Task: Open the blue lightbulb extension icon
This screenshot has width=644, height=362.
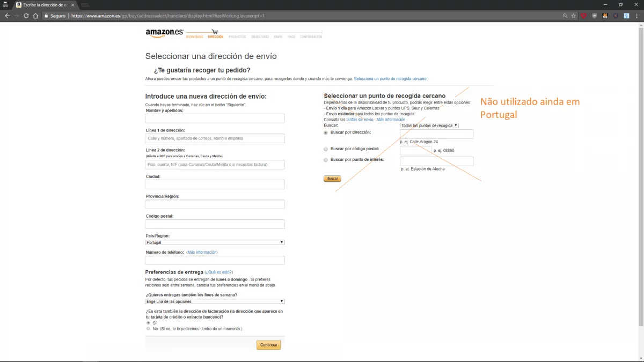Action: 625,16
